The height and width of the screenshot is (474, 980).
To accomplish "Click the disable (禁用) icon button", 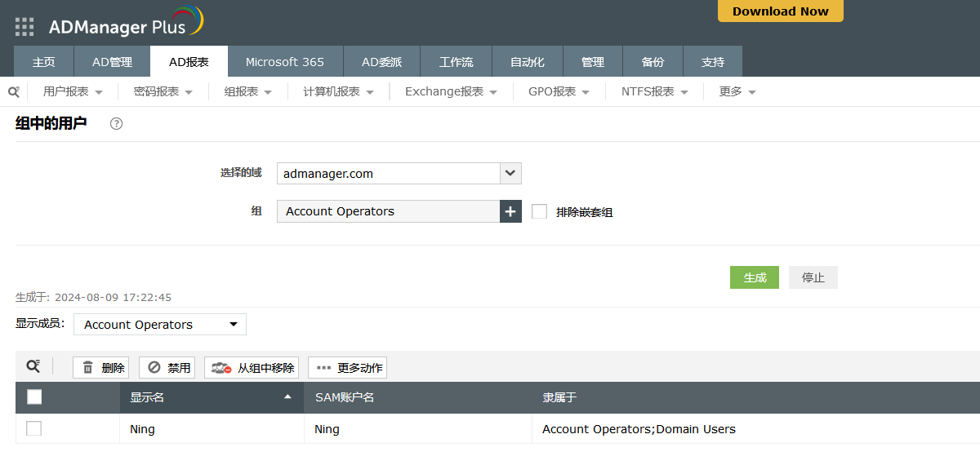I will [154, 368].
